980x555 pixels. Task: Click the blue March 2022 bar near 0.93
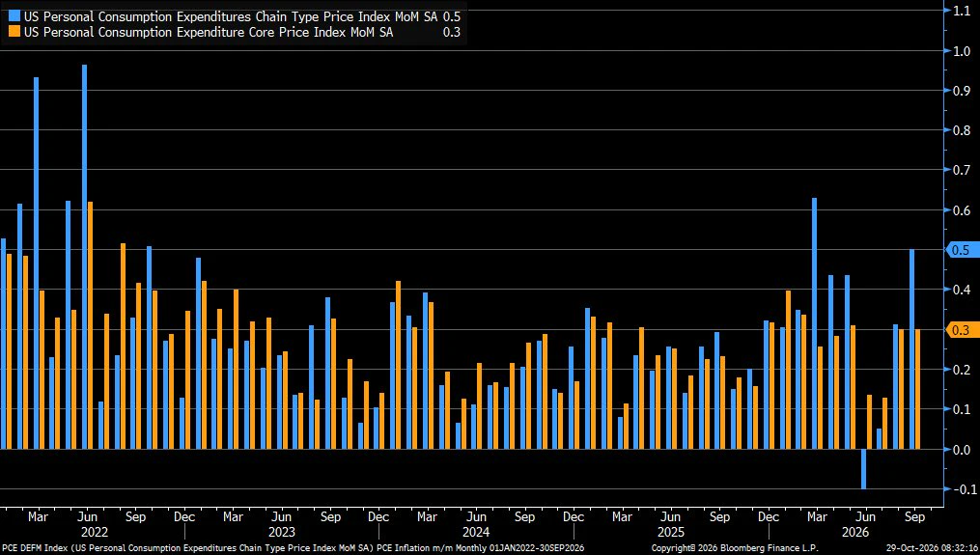[x=37, y=264]
